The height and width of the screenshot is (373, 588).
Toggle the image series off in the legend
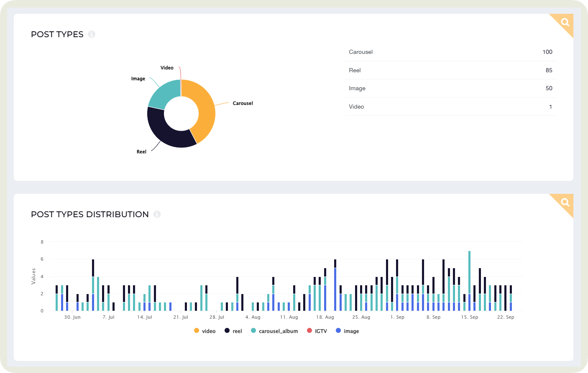[x=348, y=331]
